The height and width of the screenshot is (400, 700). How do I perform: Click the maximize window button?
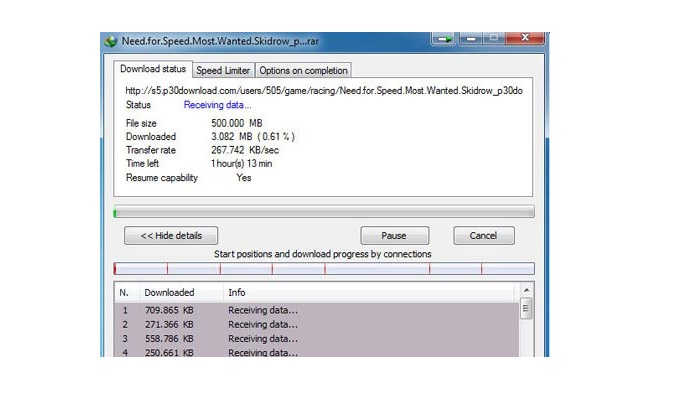[x=493, y=38]
